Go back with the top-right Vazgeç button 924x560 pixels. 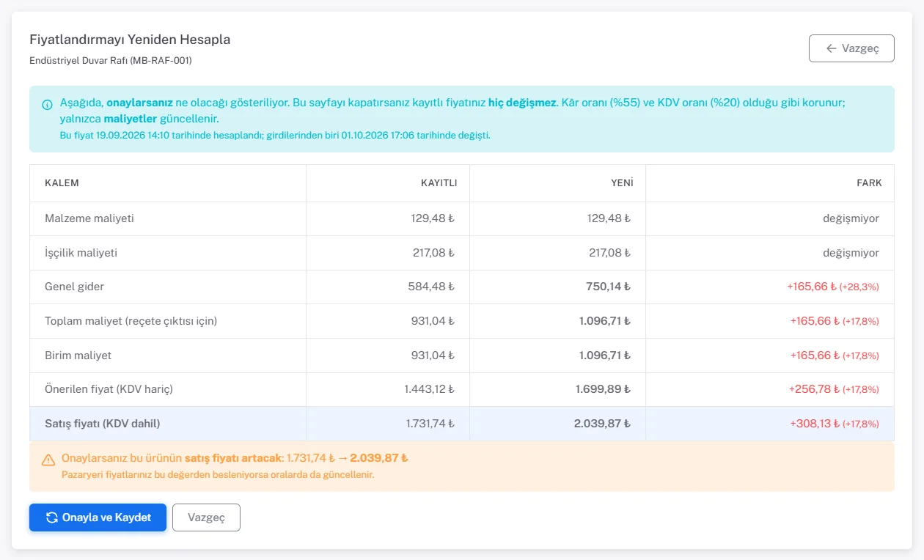click(851, 48)
